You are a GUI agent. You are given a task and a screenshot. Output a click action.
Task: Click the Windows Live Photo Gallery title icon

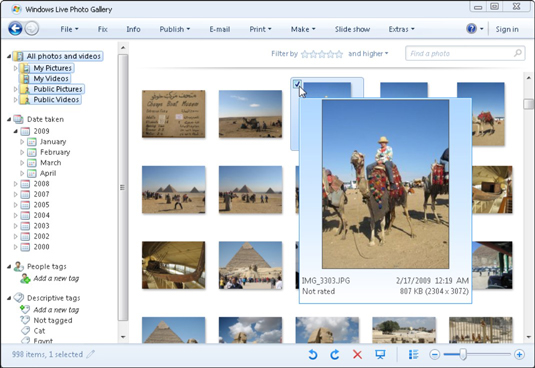coord(15,9)
